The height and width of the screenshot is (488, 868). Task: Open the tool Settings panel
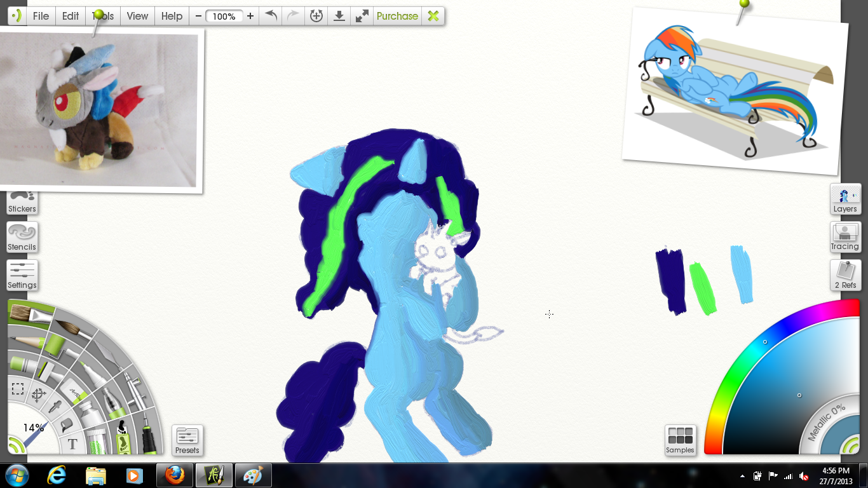(x=22, y=275)
